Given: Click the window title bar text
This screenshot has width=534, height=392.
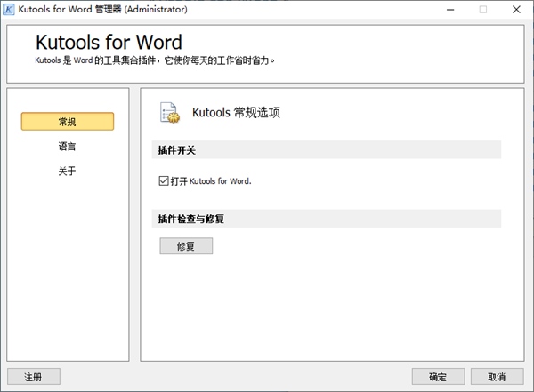Looking at the screenshot, I should (x=102, y=9).
